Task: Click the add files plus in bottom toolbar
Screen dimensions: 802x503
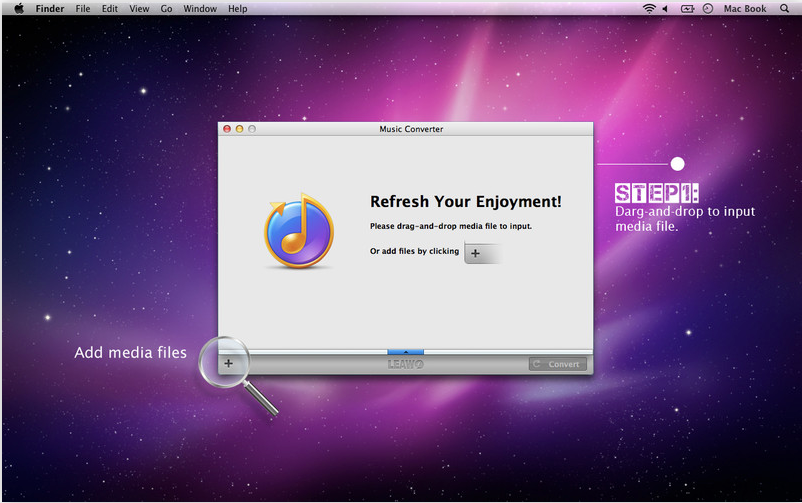Action: click(x=229, y=363)
